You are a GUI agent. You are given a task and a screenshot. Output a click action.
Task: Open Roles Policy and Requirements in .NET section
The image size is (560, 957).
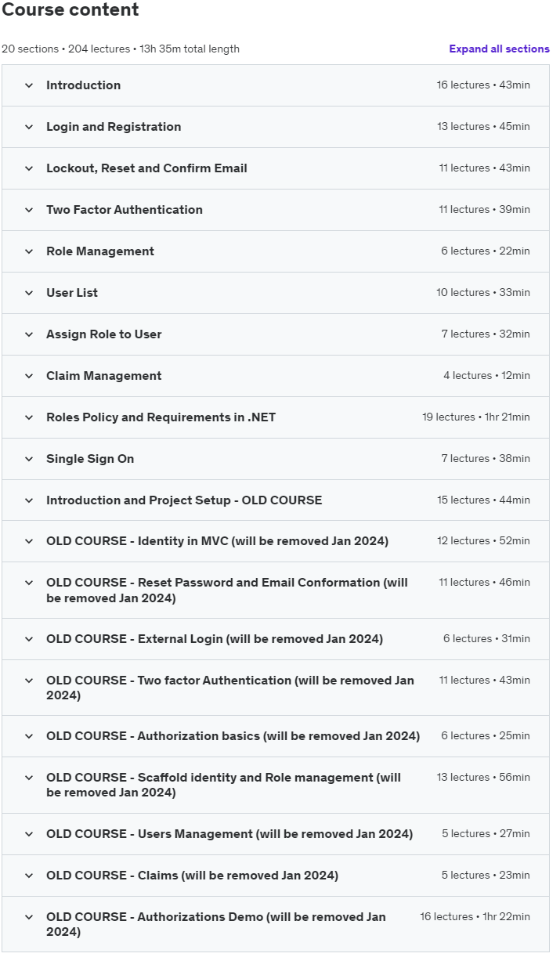[x=276, y=417]
